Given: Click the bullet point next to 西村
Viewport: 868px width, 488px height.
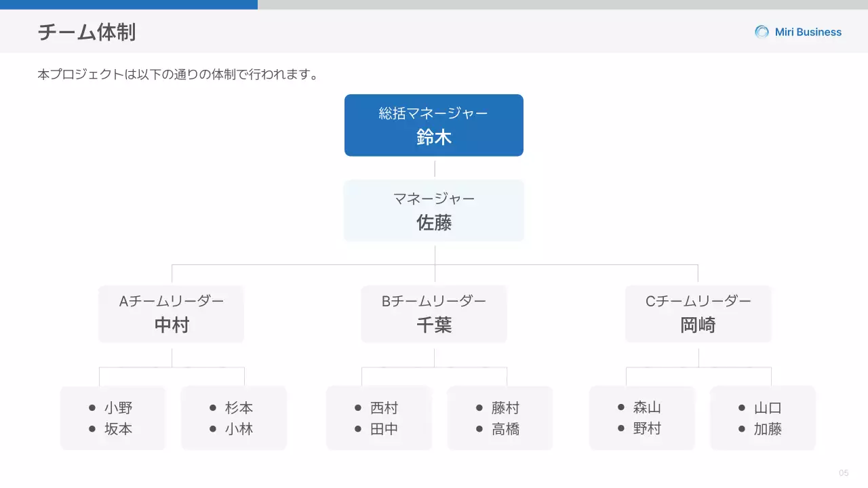Looking at the screenshot, I should 357,407.
